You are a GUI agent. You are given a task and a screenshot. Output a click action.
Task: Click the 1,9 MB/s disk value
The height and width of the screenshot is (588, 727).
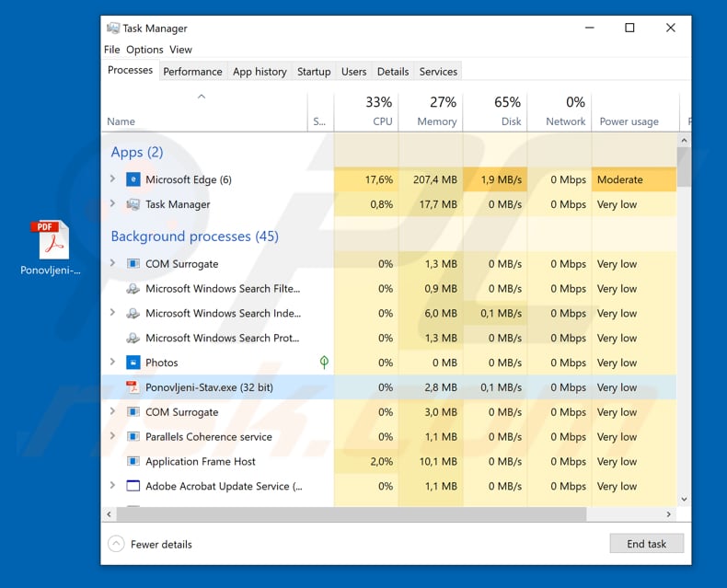pos(501,179)
